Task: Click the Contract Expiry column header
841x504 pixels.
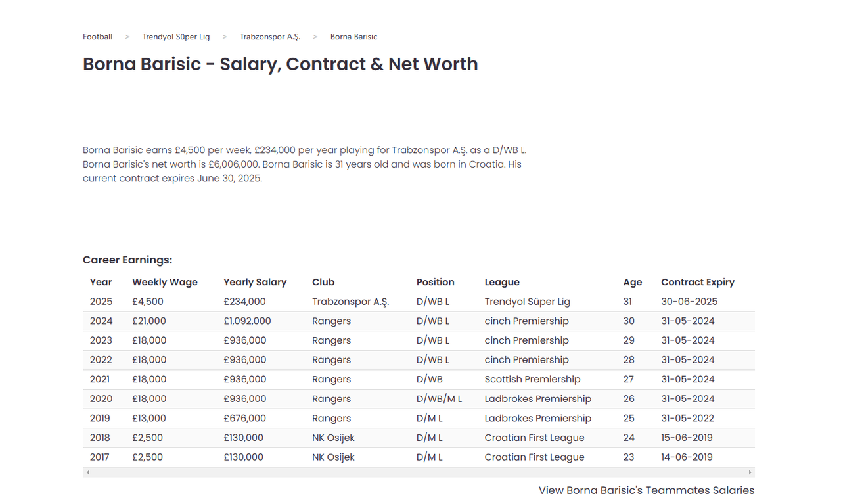Action: pos(698,282)
